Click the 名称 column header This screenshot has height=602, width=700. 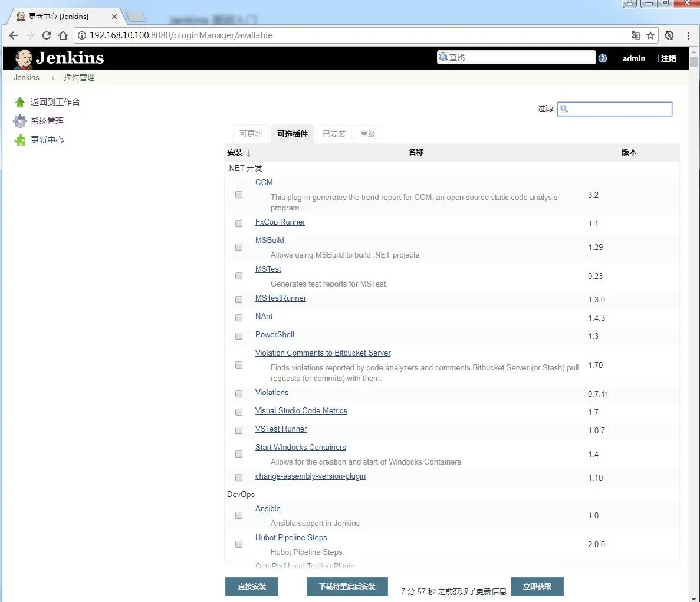(x=416, y=152)
